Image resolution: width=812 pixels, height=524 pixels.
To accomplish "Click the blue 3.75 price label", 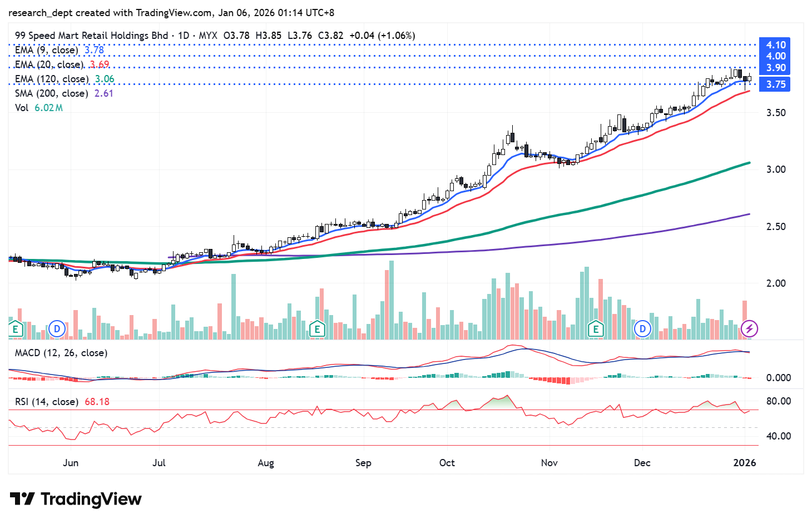I will 775,84.
